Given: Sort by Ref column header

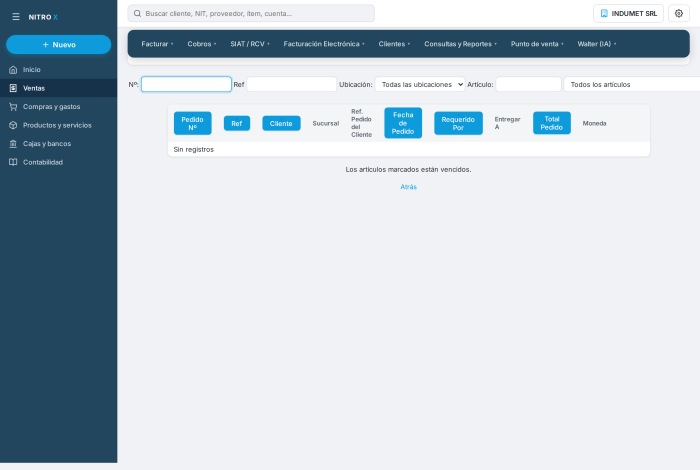Looking at the screenshot, I should (237, 124).
